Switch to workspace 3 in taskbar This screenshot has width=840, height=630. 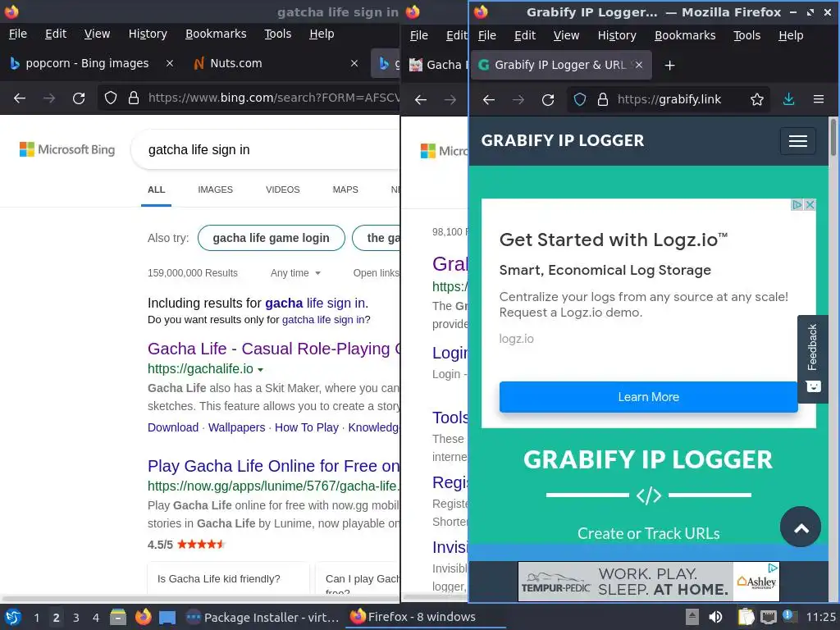(76, 618)
